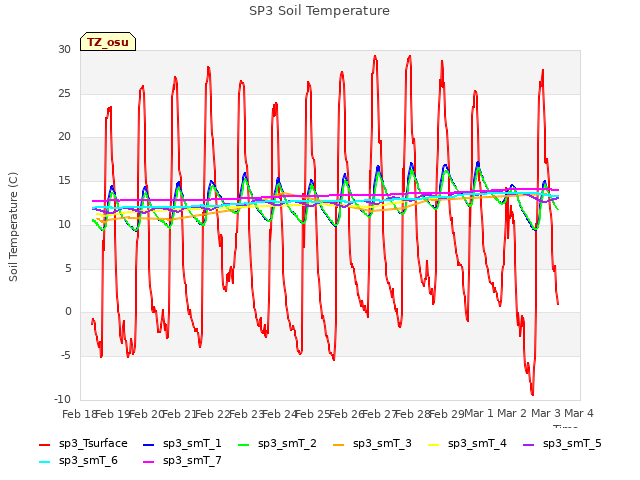Click the -5 y-axis tick label
The height and width of the screenshot is (480, 640).
[65, 355]
